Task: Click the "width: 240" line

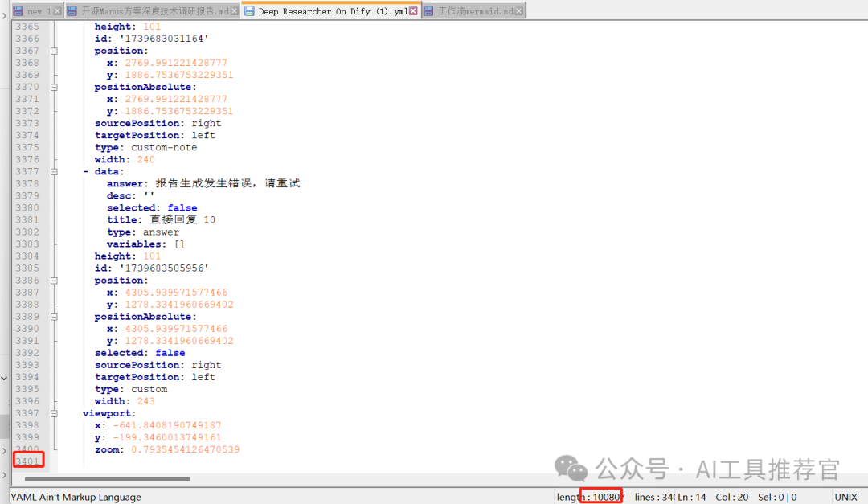Action: (x=125, y=159)
